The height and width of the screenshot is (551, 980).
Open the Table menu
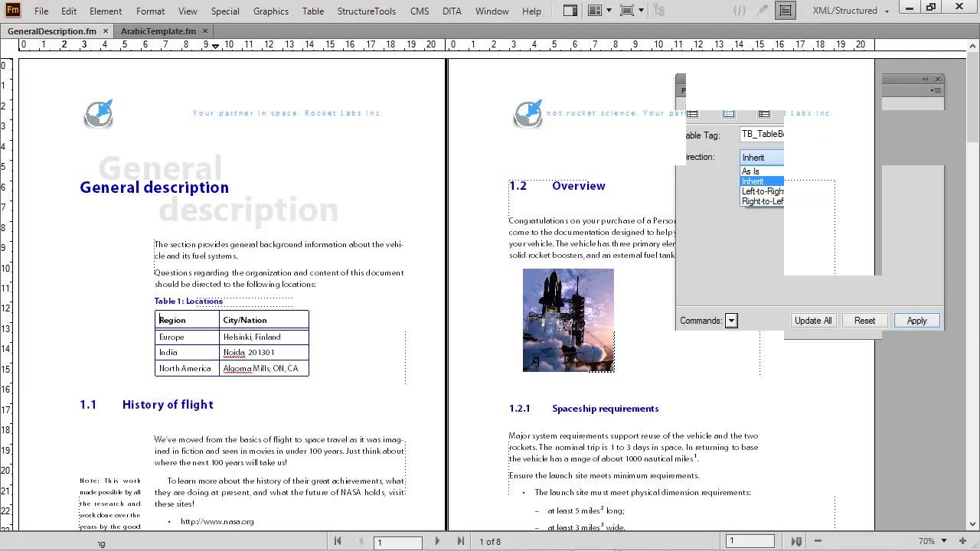click(312, 11)
